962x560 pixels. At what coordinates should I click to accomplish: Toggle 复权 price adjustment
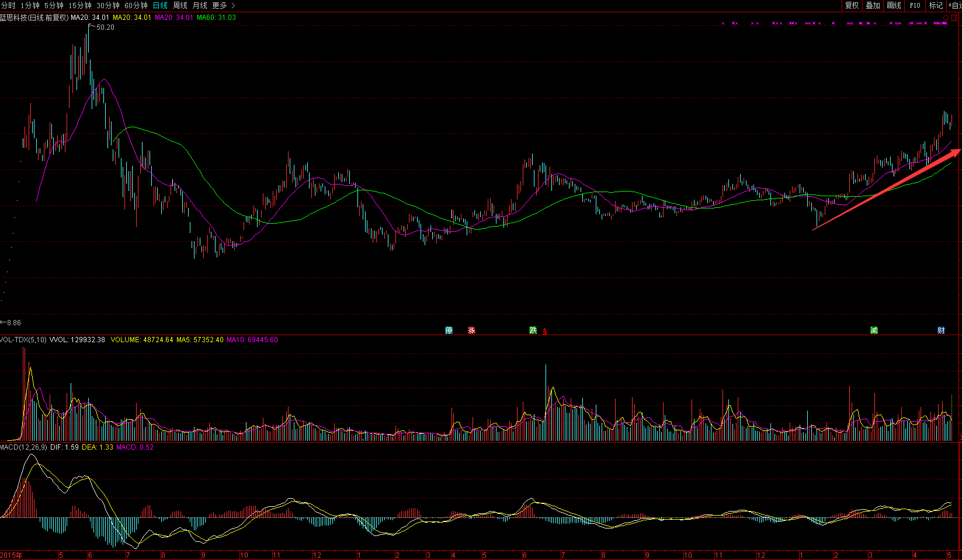852,5
